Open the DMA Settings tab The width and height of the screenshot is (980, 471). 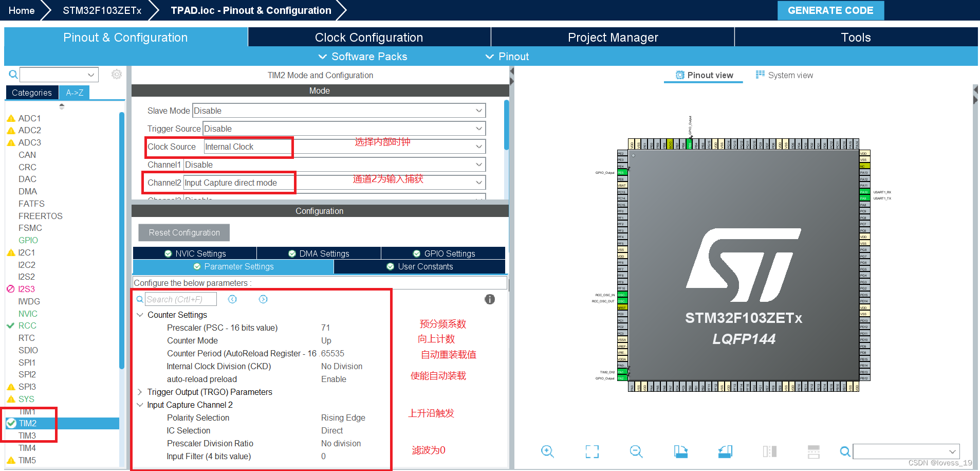point(319,253)
